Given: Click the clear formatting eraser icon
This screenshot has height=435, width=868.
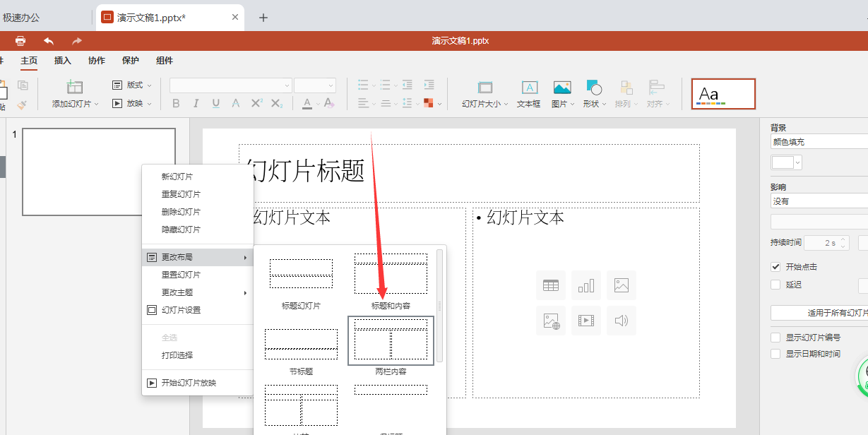Looking at the screenshot, I should point(328,104).
